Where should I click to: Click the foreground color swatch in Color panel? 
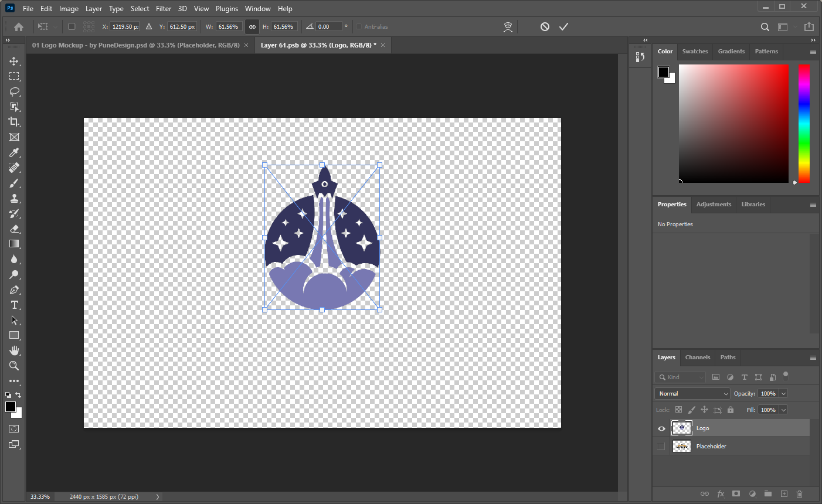tap(663, 72)
